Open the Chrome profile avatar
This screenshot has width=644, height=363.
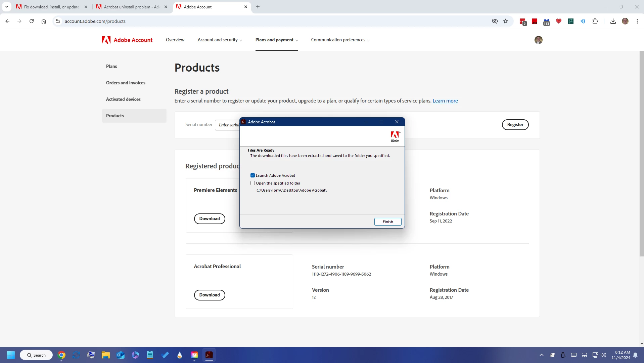coord(625,21)
